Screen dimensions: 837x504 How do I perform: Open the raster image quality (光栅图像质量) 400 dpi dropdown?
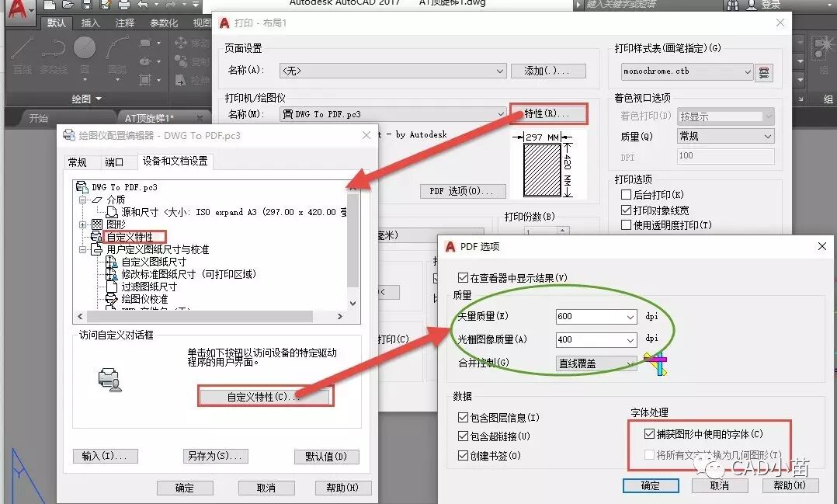pyautogui.click(x=596, y=339)
